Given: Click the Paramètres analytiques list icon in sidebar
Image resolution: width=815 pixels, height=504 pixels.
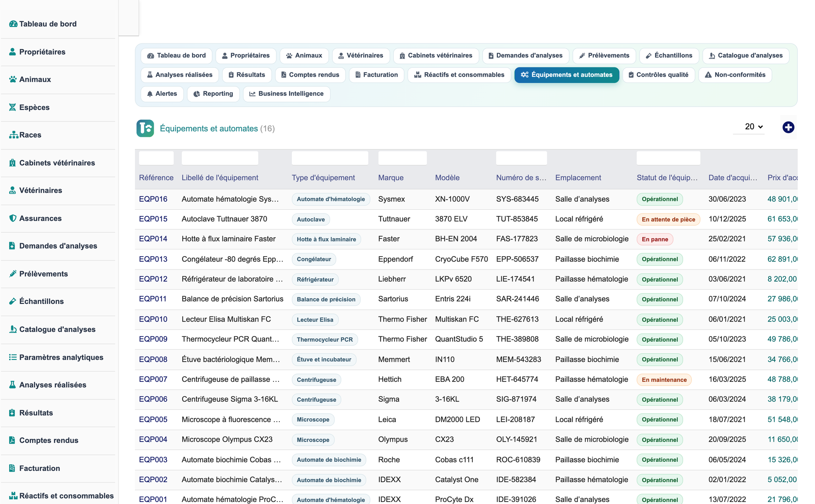Looking at the screenshot, I should click(13, 357).
